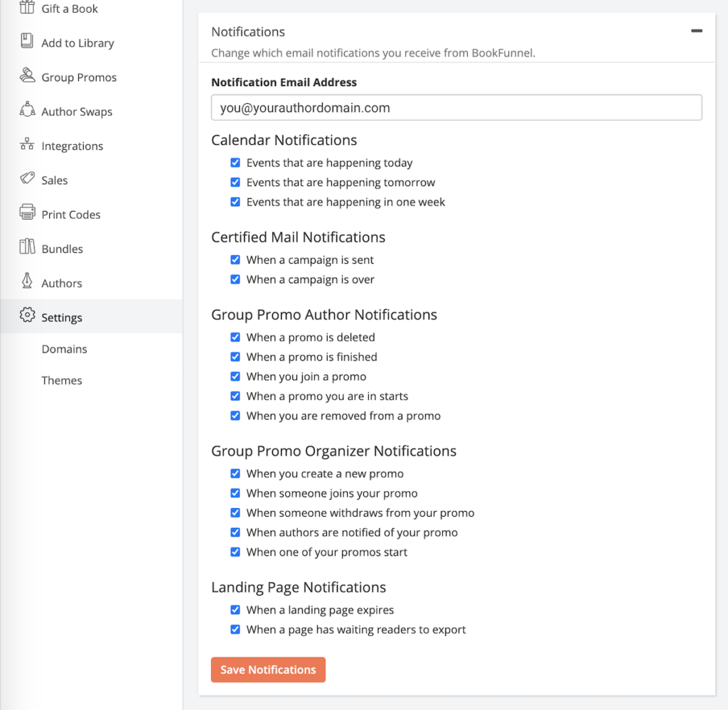Image resolution: width=728 pixels, height=710 pixels.
Task: Toggle When one of your promos start
Action: 235,552
